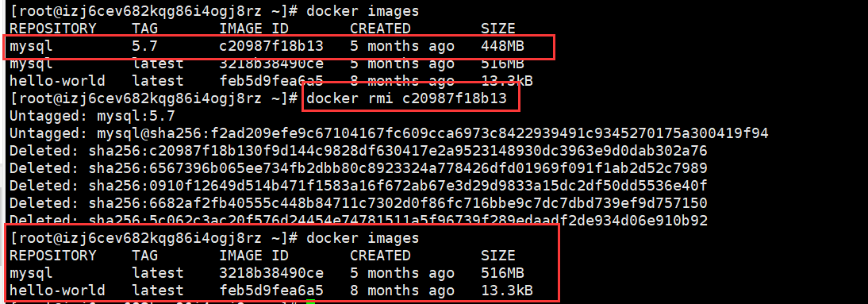Click the '448MB' size value
Screen dimensions: 868x304
click(x=503, y=46)
